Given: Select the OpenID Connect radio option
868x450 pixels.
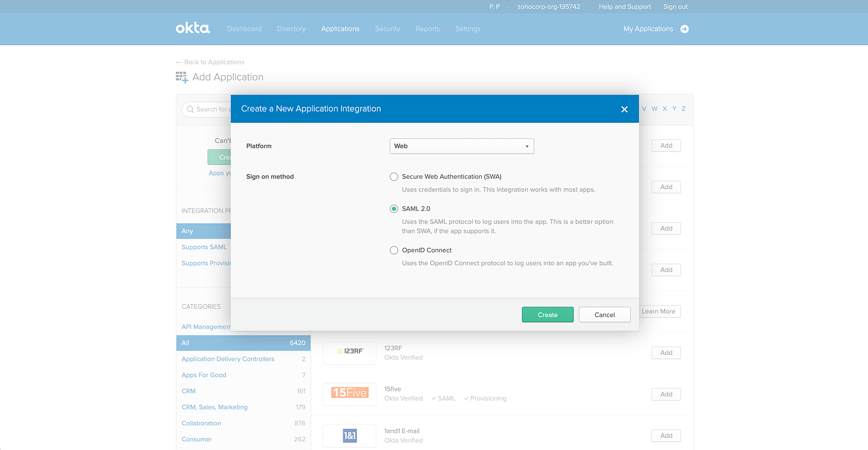Looking at the screenshot, I should tap(394, 250).
